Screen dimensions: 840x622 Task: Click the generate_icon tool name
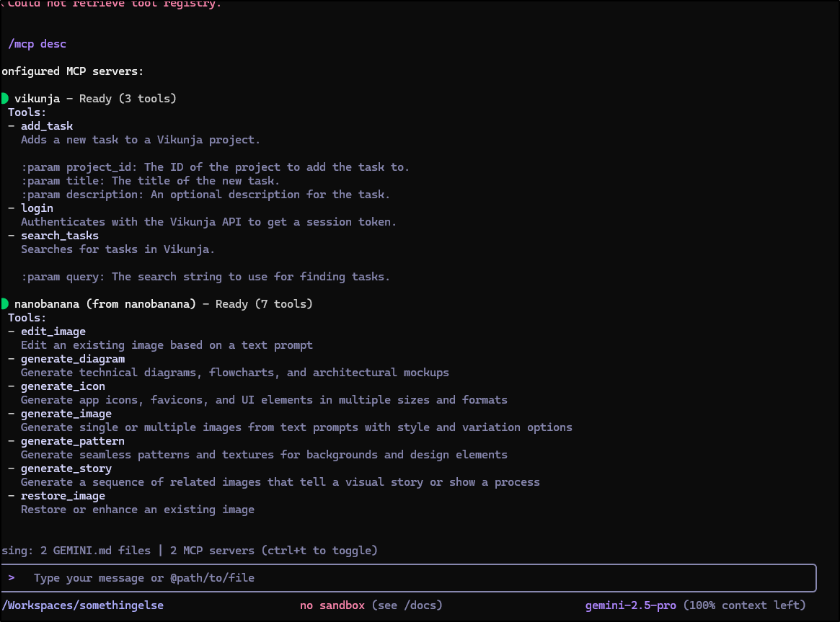pyautogui.click(x=63, y=386)
